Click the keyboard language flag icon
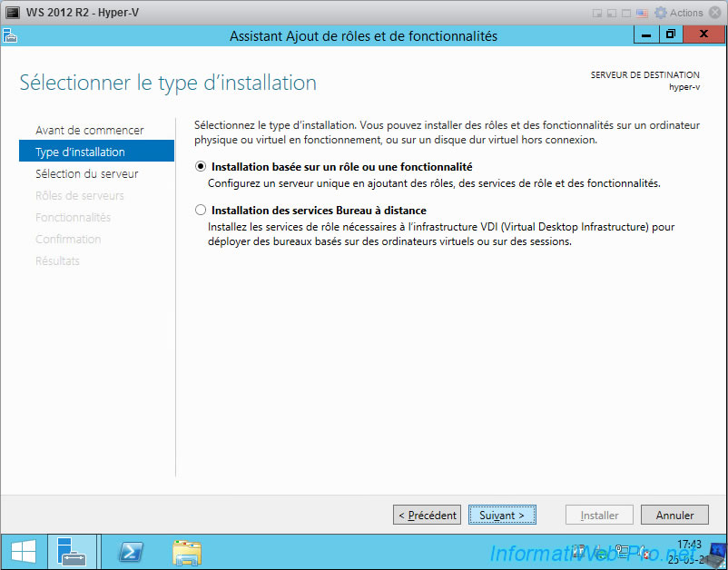This screenshot has width=728, height=570. point(642,13)
